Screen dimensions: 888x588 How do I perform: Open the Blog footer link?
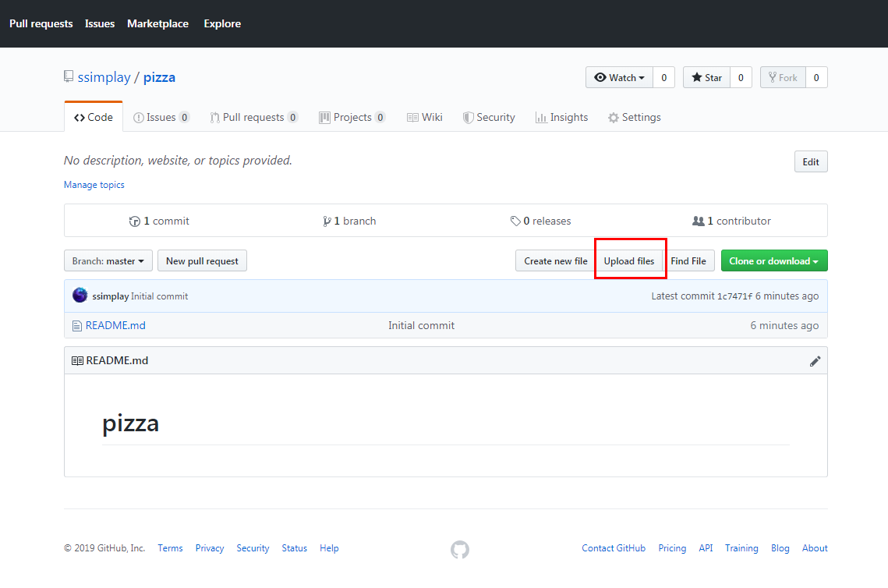780,548
